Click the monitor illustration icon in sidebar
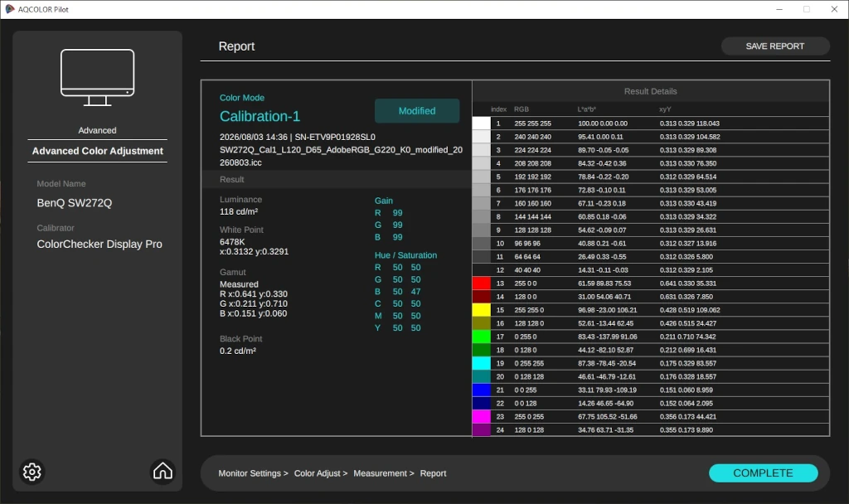This screenshot has height=504, width=849. click(98, 77)
